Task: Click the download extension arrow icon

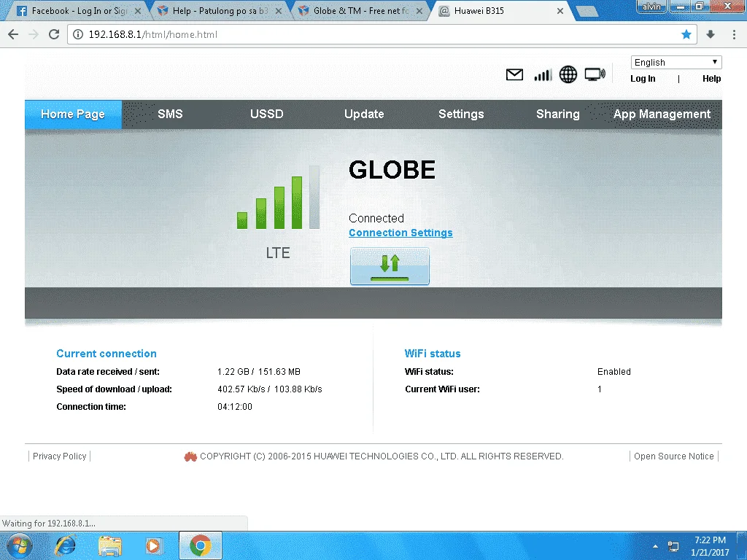Action: tap(711, 34)
